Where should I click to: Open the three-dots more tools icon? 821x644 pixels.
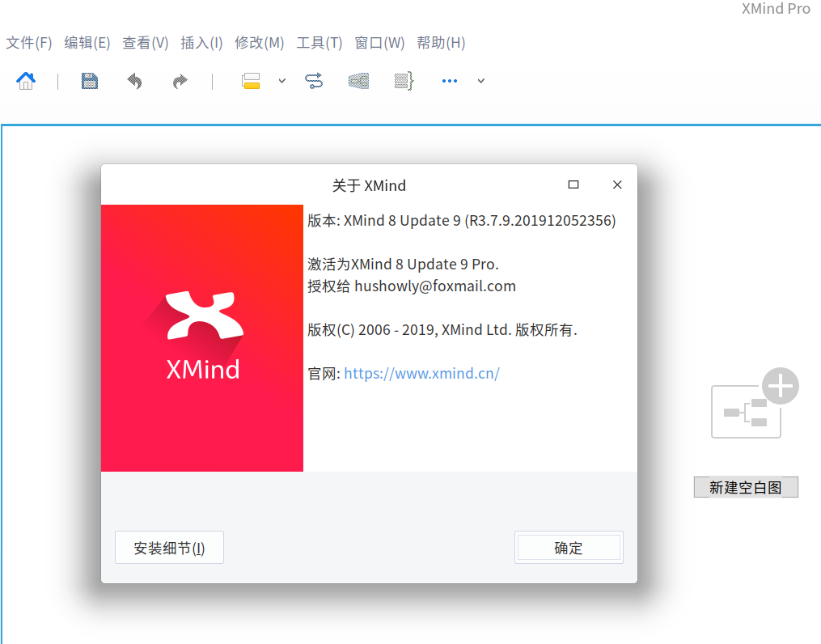pos(450,81)
